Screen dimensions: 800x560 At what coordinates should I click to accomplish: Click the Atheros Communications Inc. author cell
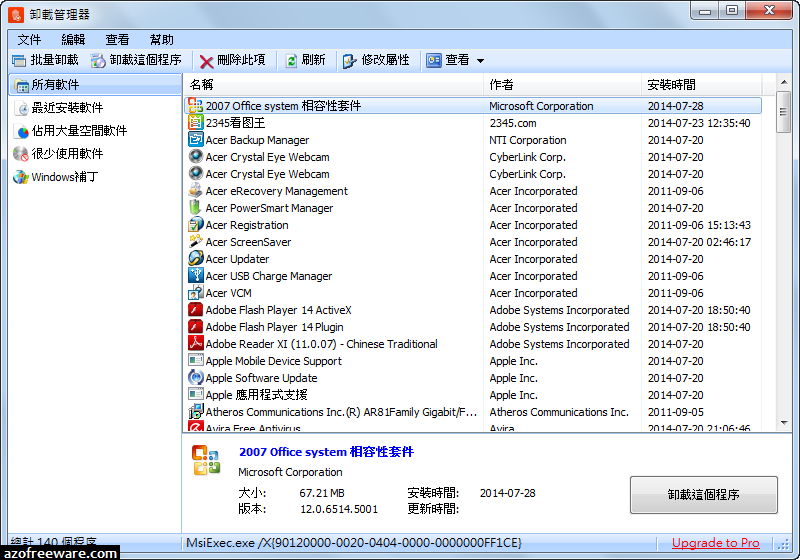559,412
